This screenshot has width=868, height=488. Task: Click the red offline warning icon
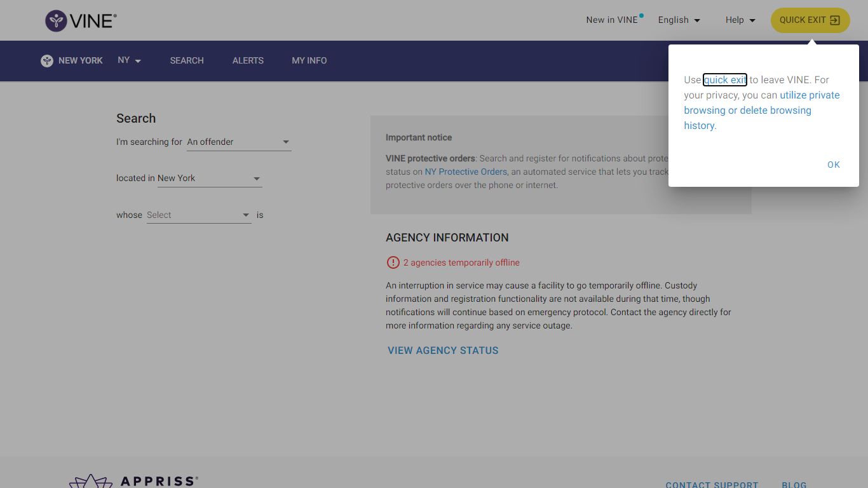point(393,262)
